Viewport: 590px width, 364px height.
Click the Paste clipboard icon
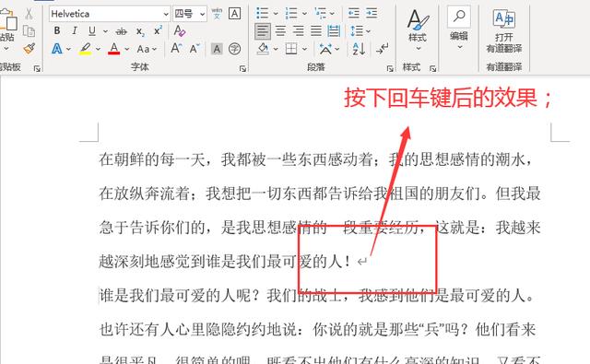[8, 19]
